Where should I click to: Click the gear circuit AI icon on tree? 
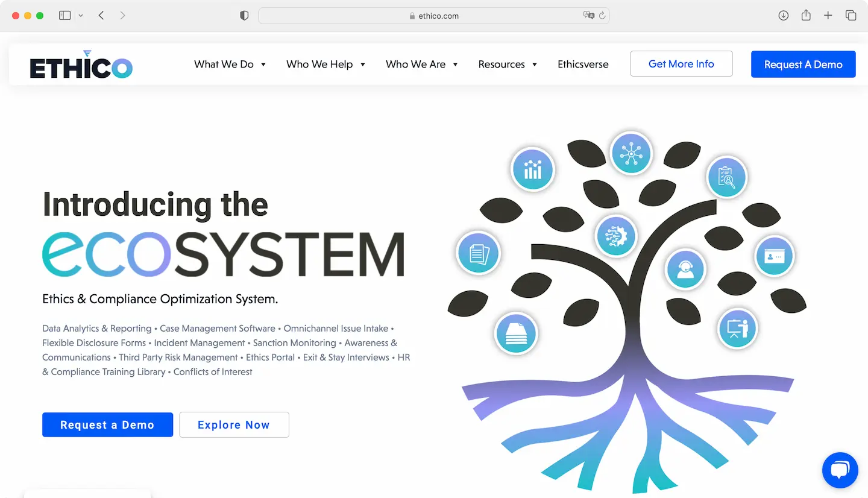(616, 236)
